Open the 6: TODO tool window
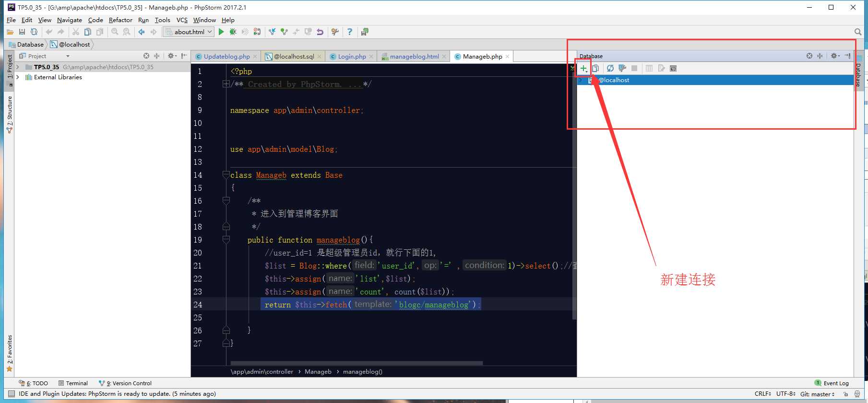868x403 pixels. point(34,383)
